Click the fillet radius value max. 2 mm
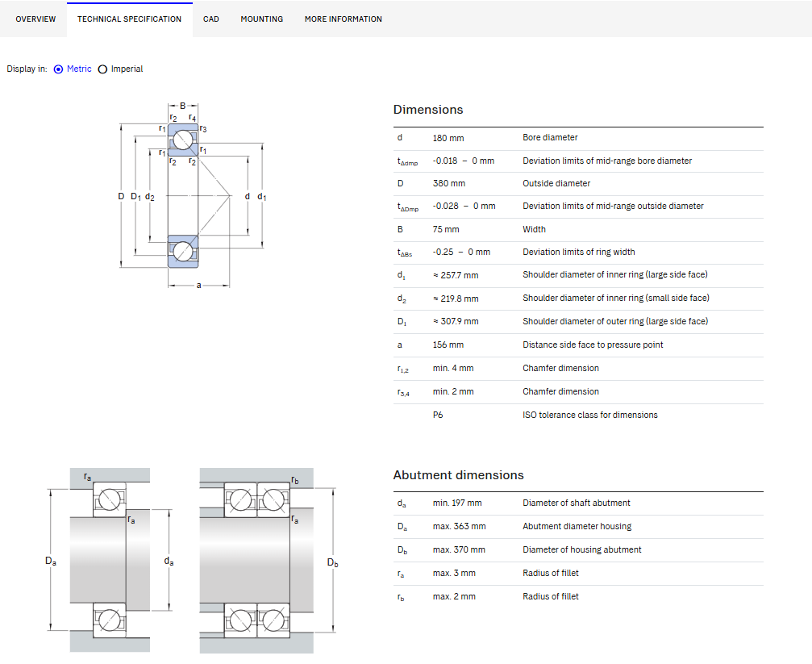Viewport: 812px width, 664px height. (454, 596)
